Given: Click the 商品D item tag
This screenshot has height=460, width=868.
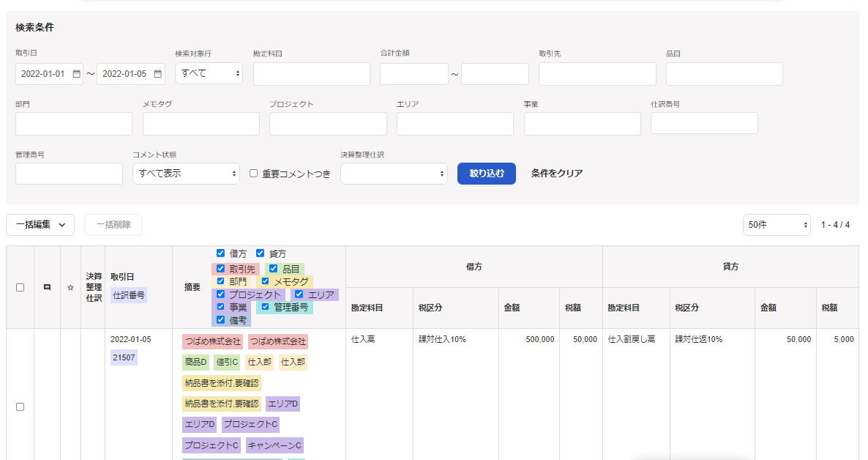Looking at the screenshot, I should pyautogui.click(x=196, y=362).
